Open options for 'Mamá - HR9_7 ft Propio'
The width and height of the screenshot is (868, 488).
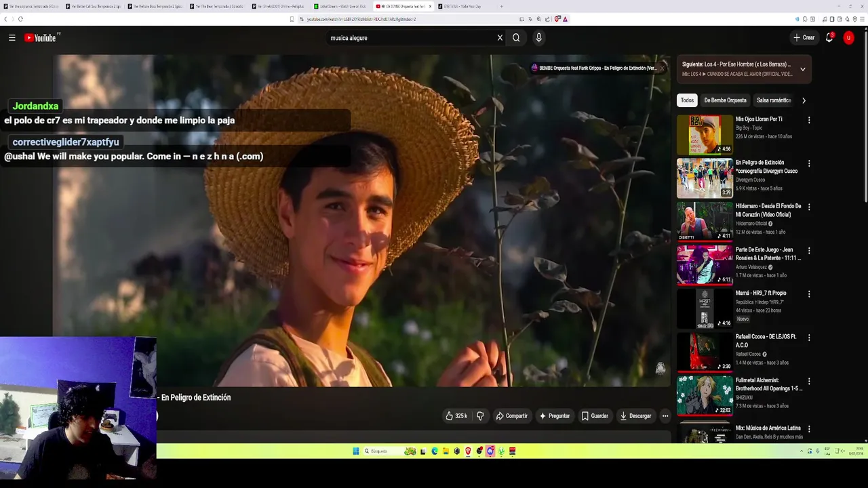point(809,294)
